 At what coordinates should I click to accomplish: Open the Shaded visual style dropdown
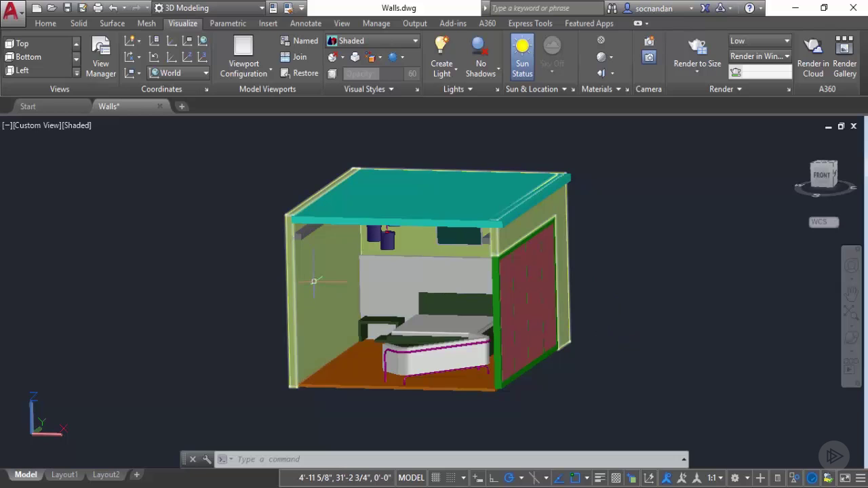pyautogui.click(x=373, y=41)
